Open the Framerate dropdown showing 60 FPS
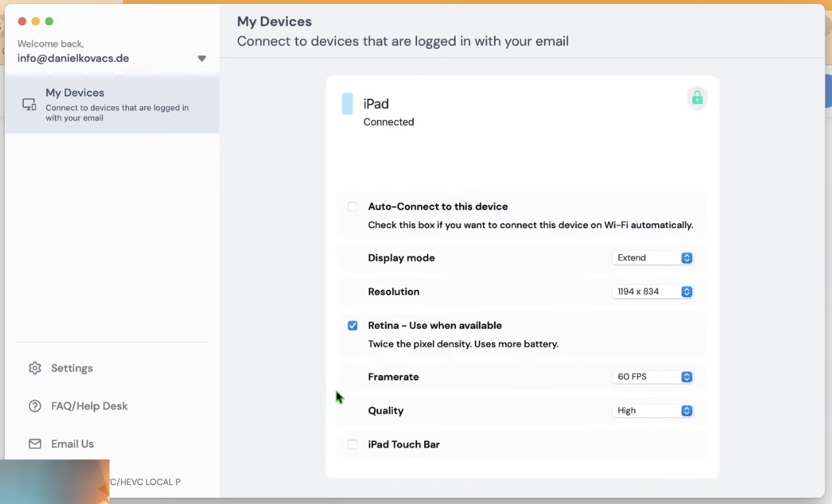The image size is (832, 504). pos(652,376)
